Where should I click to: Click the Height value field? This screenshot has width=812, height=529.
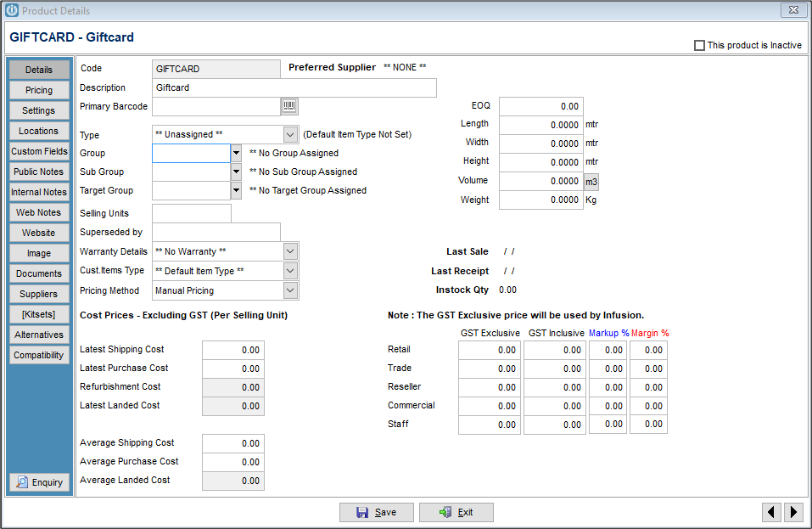pos(541,162)
